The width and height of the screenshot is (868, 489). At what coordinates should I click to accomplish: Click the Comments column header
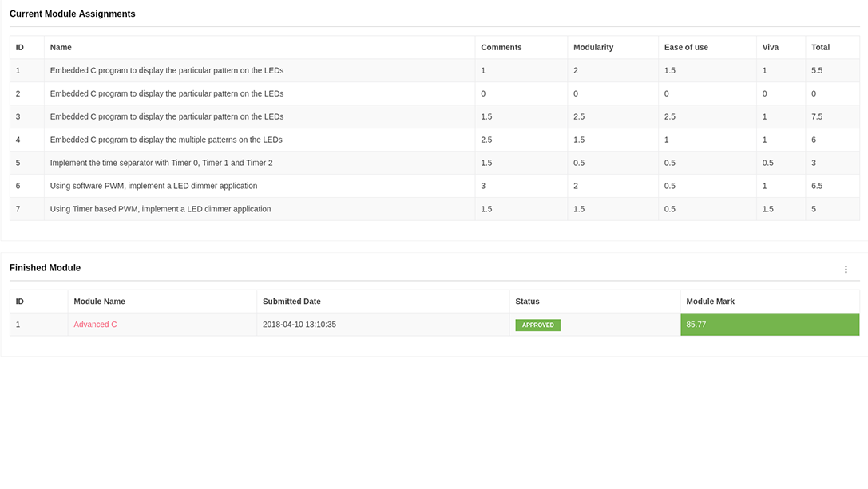(501, 48)
